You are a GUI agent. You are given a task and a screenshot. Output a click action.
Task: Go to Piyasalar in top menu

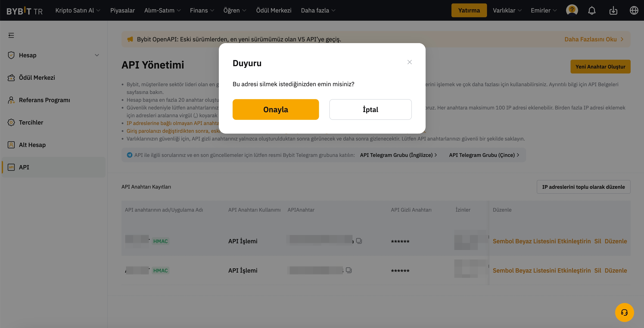[x=123, y=11]
